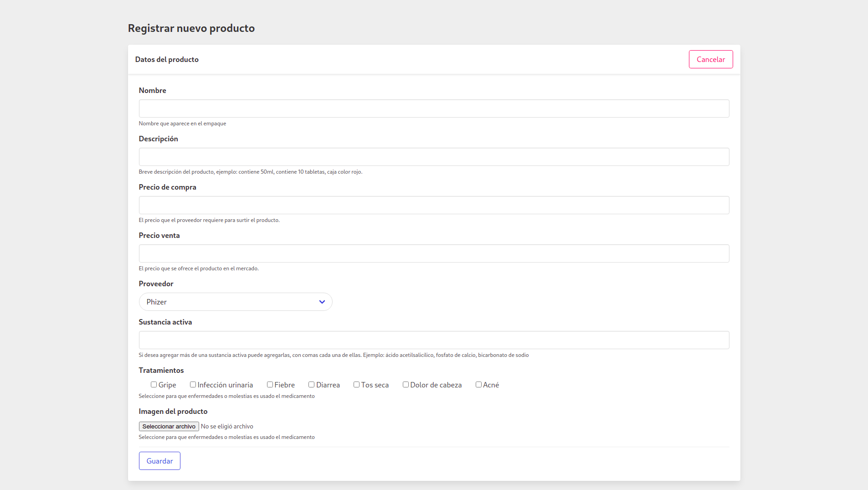Viewport: 868px width, 490px height.
Task: Check the Gripe checkbox
Action: click(x=154, y=385)
